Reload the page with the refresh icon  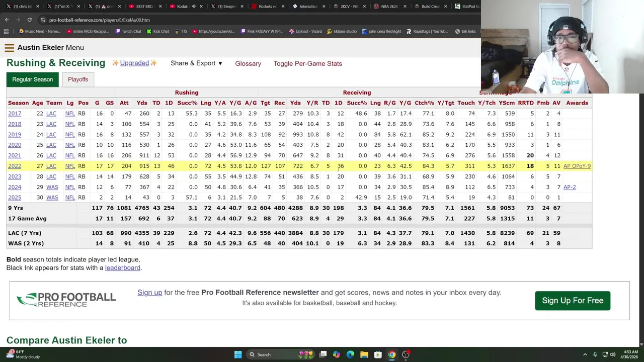pos(29,20)
